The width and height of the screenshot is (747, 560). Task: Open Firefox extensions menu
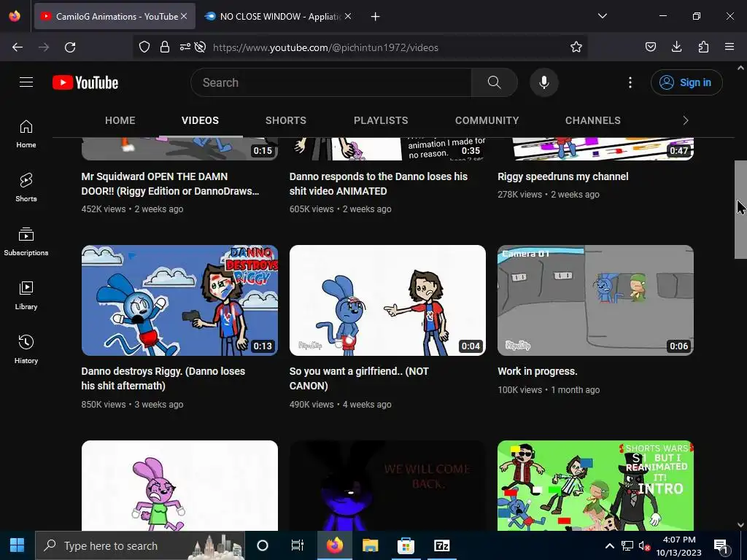[x=703, y=47]
